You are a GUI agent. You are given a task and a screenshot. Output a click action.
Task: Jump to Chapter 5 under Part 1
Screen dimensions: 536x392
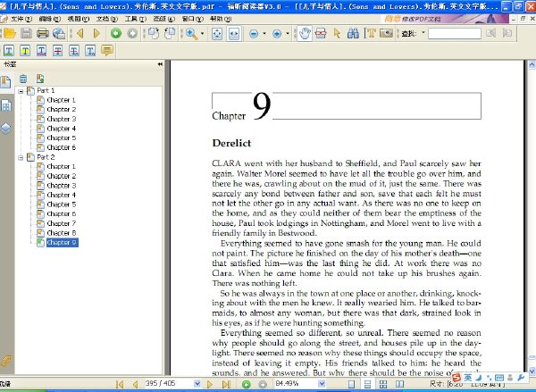coord(61,138)
